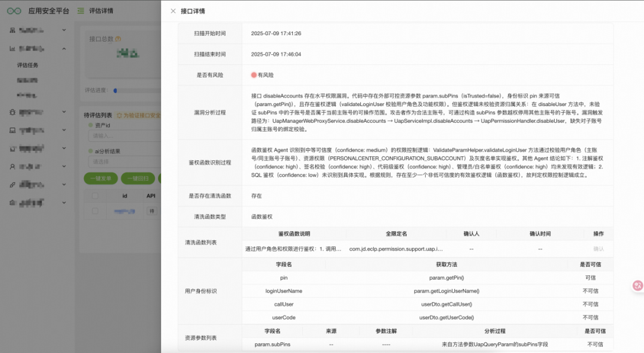Toggle the sidebar collapse hamburger icon
Screen dimensions: 644x353
80,11
